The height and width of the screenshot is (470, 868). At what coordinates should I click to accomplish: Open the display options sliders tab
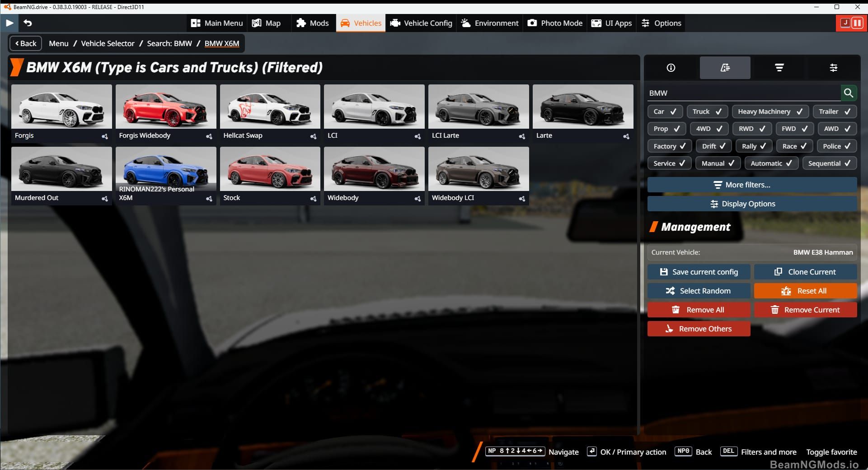tap(834, 68)
